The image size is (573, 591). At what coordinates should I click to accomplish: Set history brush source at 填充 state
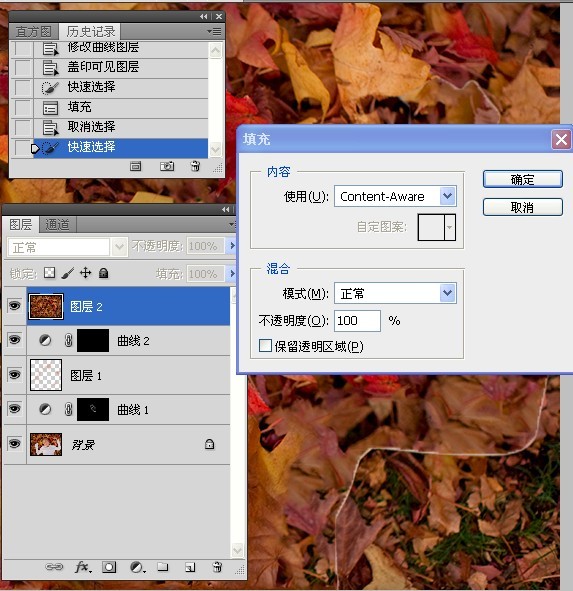click(23, 107)
